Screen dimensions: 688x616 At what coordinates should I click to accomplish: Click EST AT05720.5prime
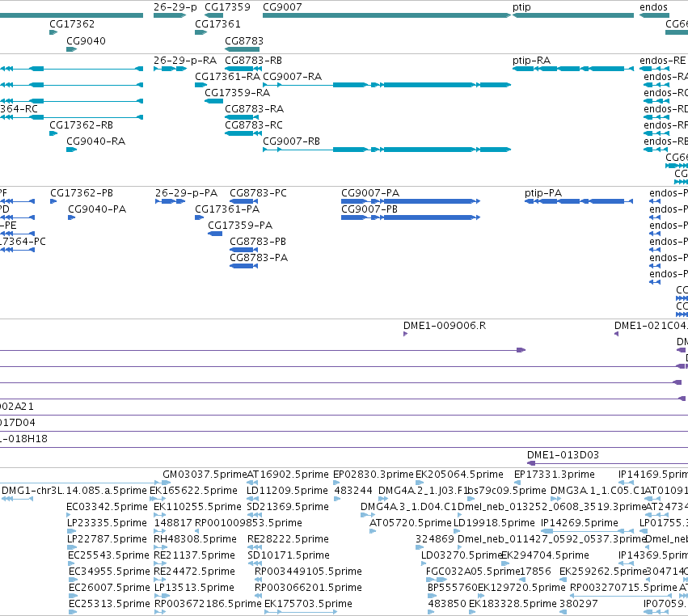[411, 523]
